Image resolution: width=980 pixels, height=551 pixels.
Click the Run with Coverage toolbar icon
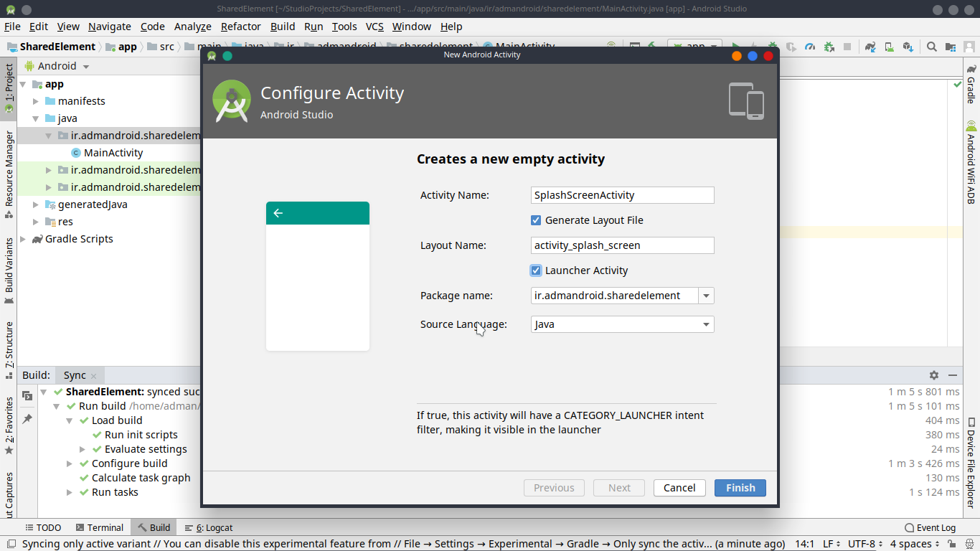point(791,47)
